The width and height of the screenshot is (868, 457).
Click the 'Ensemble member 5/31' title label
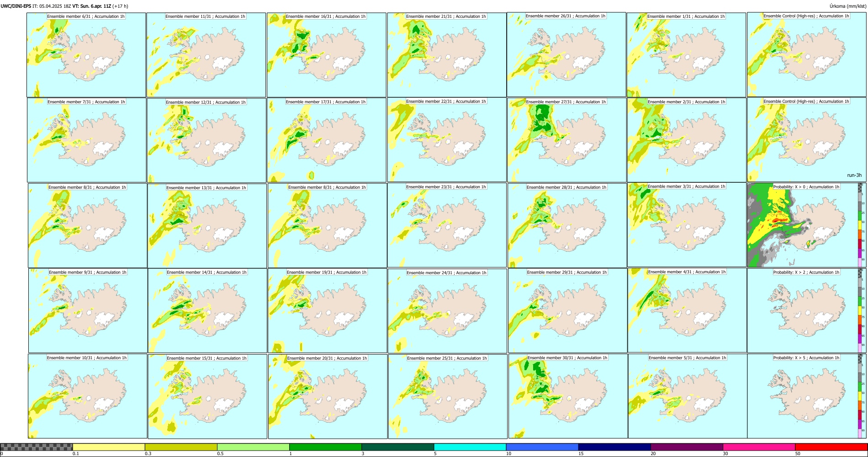688,358
